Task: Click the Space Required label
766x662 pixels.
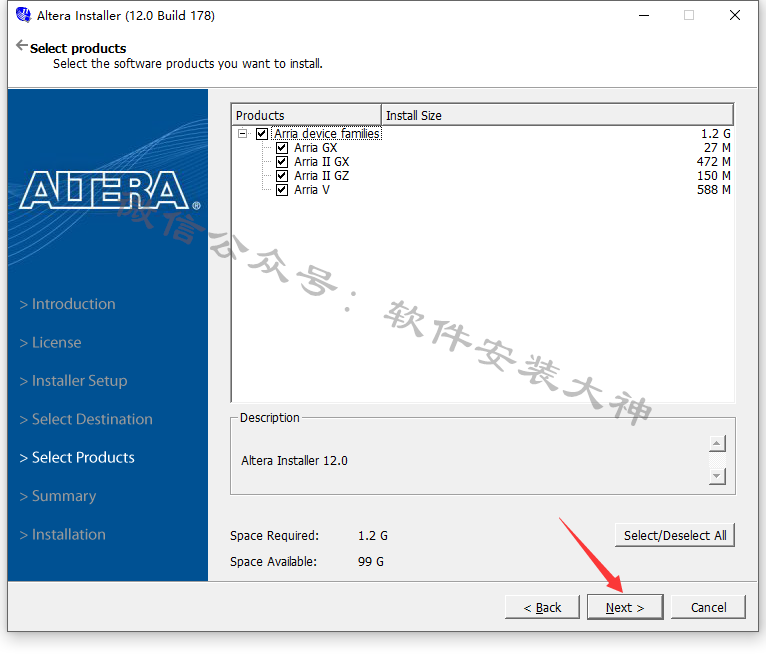Action: pyautogui.click(x=274, y=536)
